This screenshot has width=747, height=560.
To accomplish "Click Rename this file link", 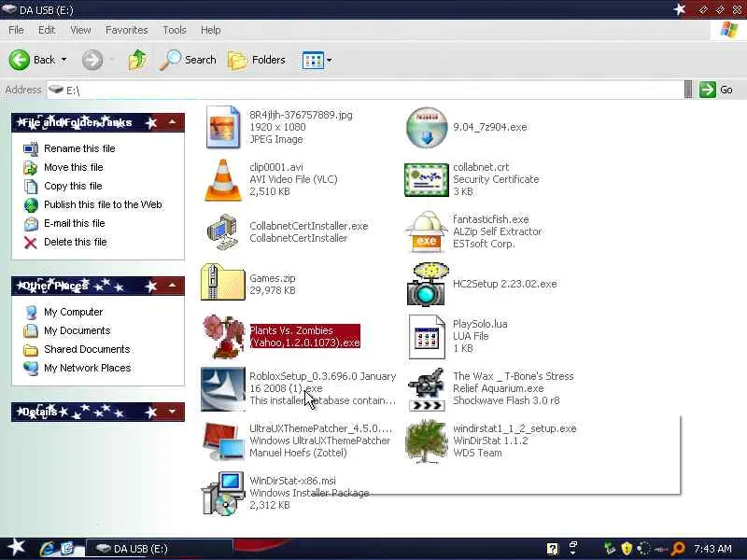I will (x=79, y=148).
